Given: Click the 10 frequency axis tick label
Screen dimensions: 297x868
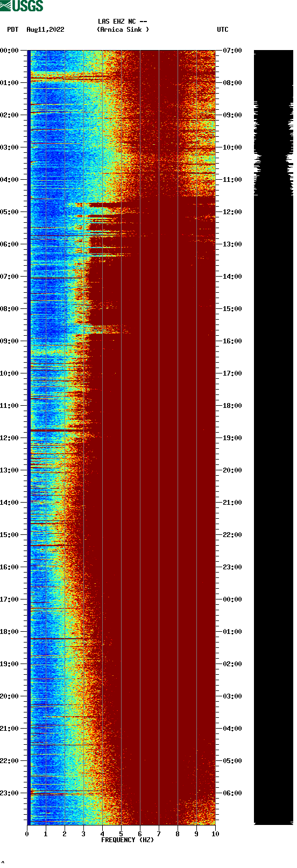Looking at the screenshot, I should (x=215, y=834).
